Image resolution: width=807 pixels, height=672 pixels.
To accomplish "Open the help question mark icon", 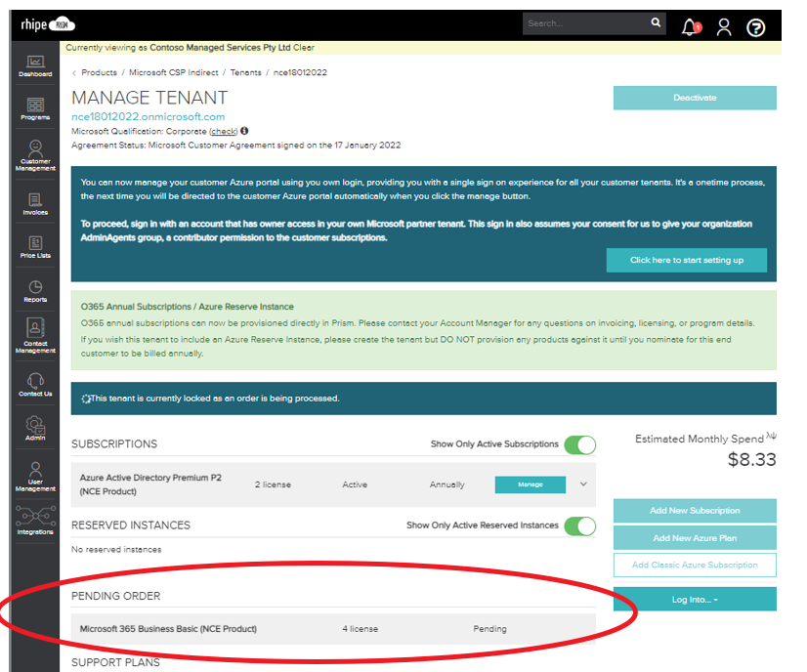I will pyautogui.click(x=755, y=27).
